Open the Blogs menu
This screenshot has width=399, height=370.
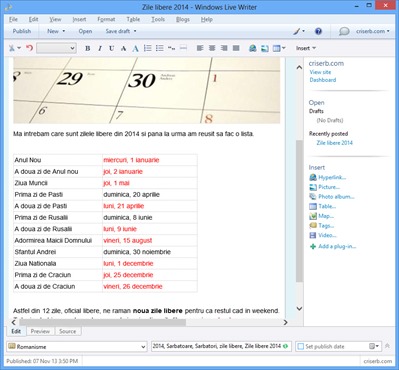(x=183, y=19)
